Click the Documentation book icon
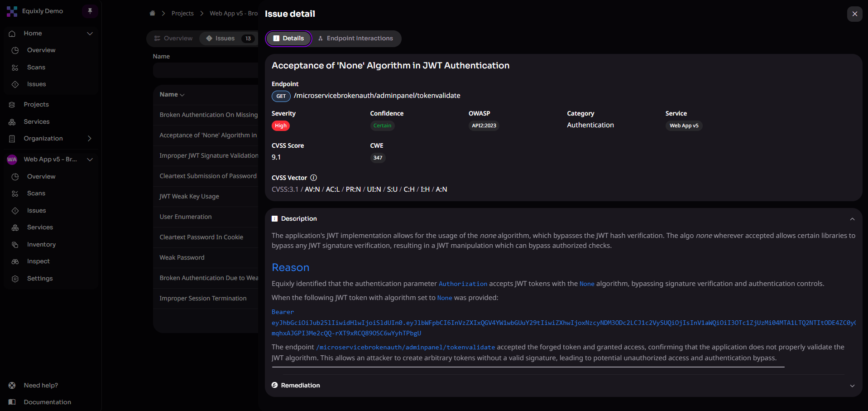 coord(12,402)
